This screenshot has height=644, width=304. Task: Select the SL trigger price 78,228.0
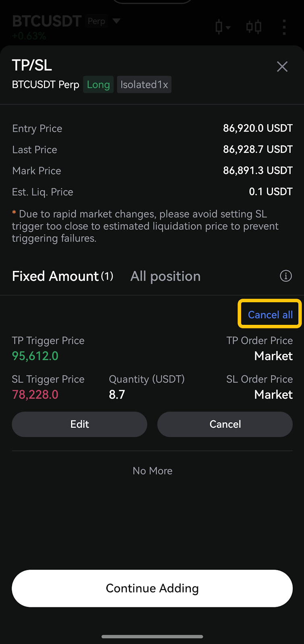35,394
